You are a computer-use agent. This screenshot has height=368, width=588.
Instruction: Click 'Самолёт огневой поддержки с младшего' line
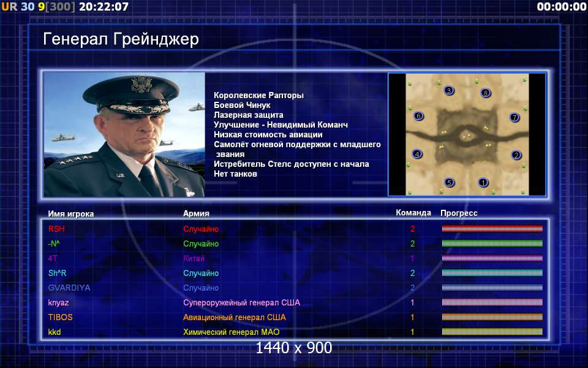click(x=298, y=144)
